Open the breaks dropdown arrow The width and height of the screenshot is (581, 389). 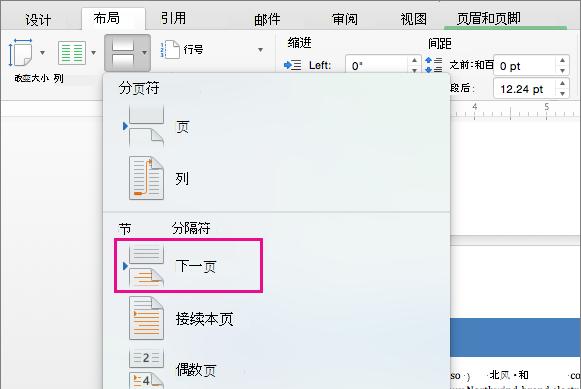tap(144, 53)
